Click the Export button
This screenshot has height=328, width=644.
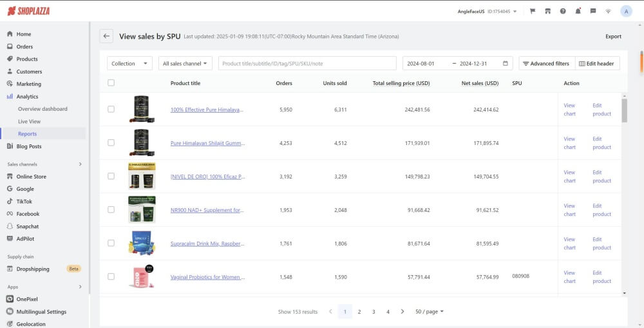pyautogui.click(x=613, y=37)
